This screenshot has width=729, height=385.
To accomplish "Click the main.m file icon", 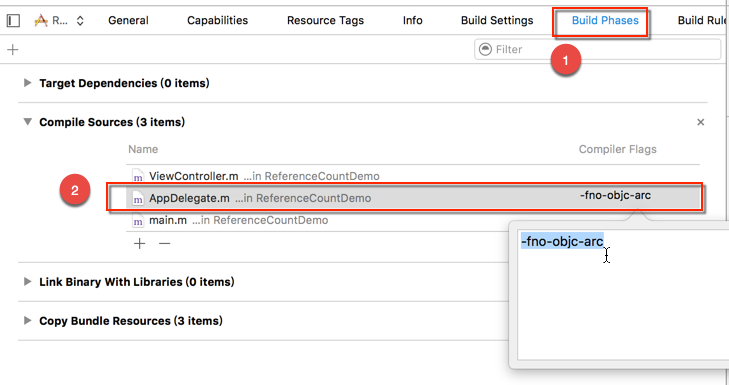I will coord(138,220).
